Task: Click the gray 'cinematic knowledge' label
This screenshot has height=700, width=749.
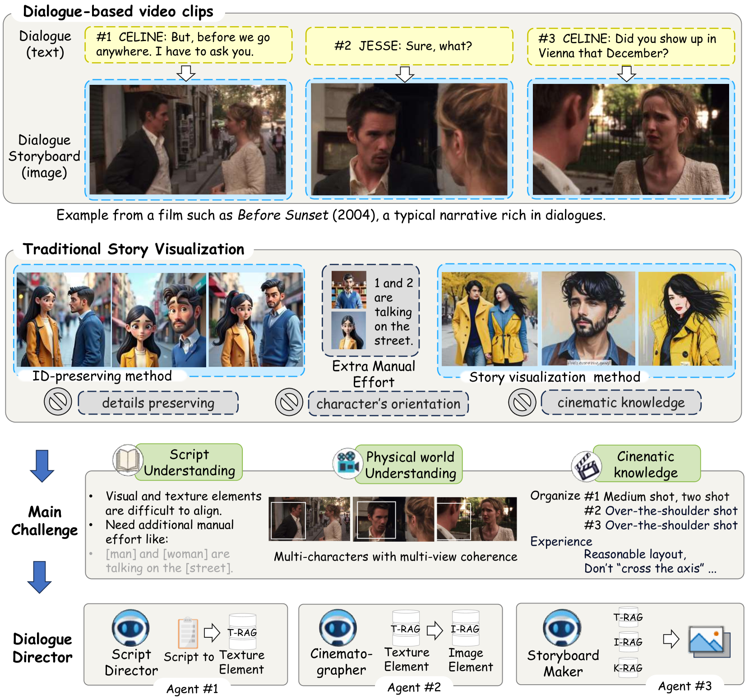Action: (621, 402)
